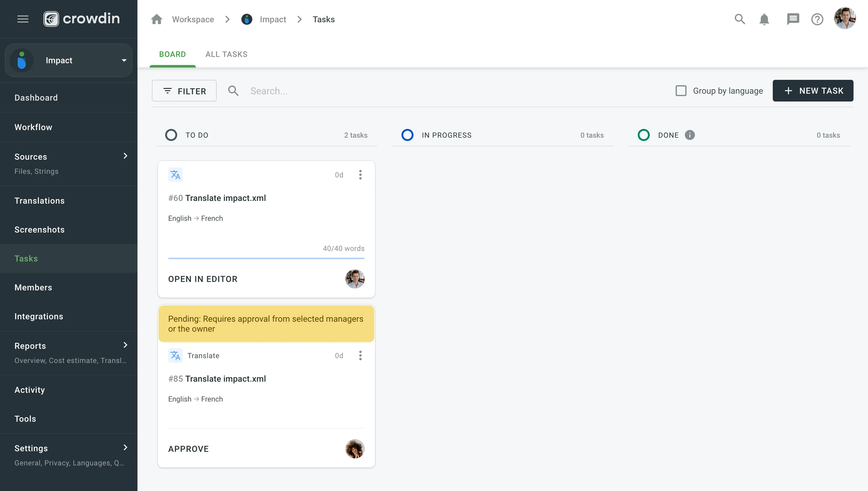
Task: Click the translate task type icon for #60
Action: tap(175, 175)
